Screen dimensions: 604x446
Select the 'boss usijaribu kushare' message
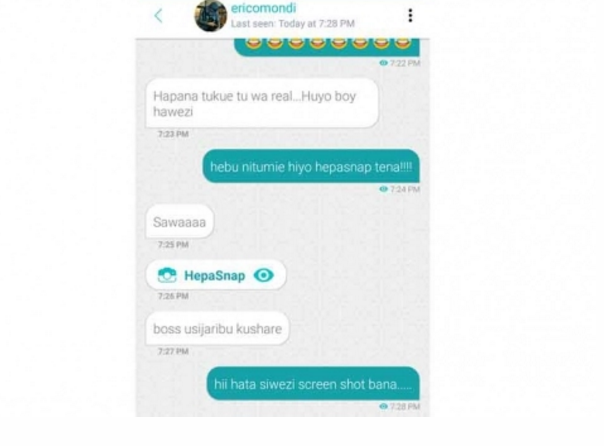[x=217, y=329]
